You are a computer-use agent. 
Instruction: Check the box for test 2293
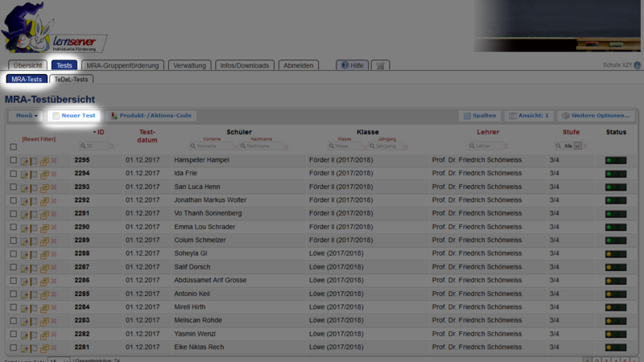click(13, 187)
